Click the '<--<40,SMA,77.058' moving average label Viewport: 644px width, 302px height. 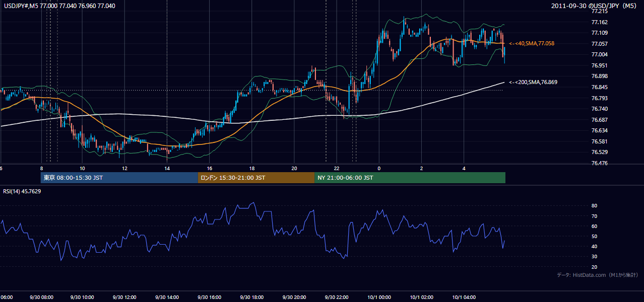[x=532, y=44]
